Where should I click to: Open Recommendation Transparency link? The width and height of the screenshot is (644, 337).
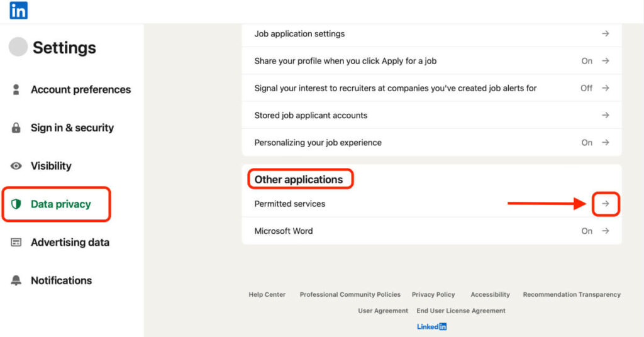click(572, 294)
